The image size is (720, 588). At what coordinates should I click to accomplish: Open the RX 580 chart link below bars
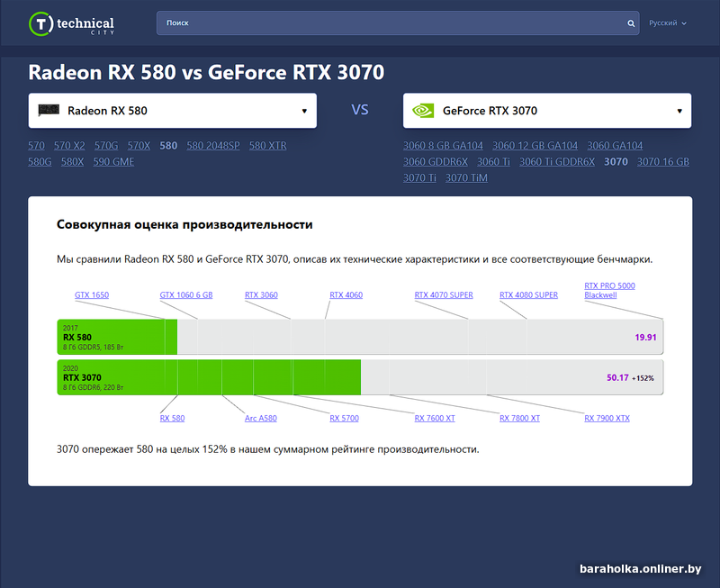click(172, 418)
